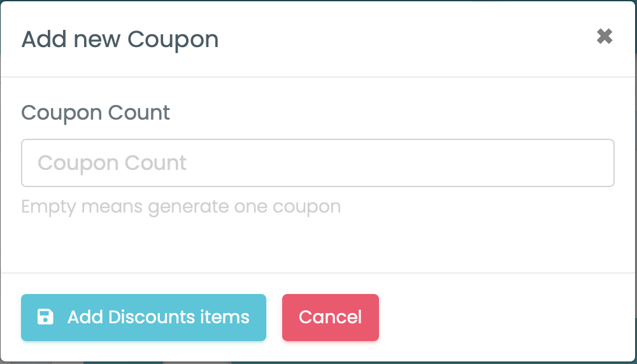
Task: Click the 'Empty means generate one coupon' hint
Action: (x=181, y=207)
